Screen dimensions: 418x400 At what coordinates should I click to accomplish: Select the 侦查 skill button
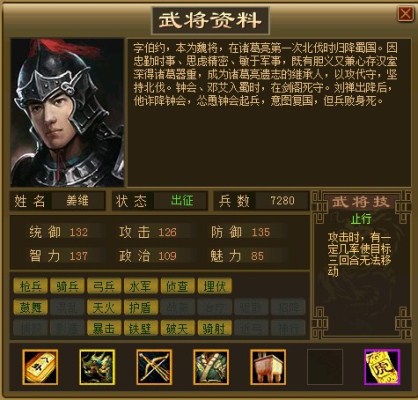pyautogui.click(x=177, y=286)
